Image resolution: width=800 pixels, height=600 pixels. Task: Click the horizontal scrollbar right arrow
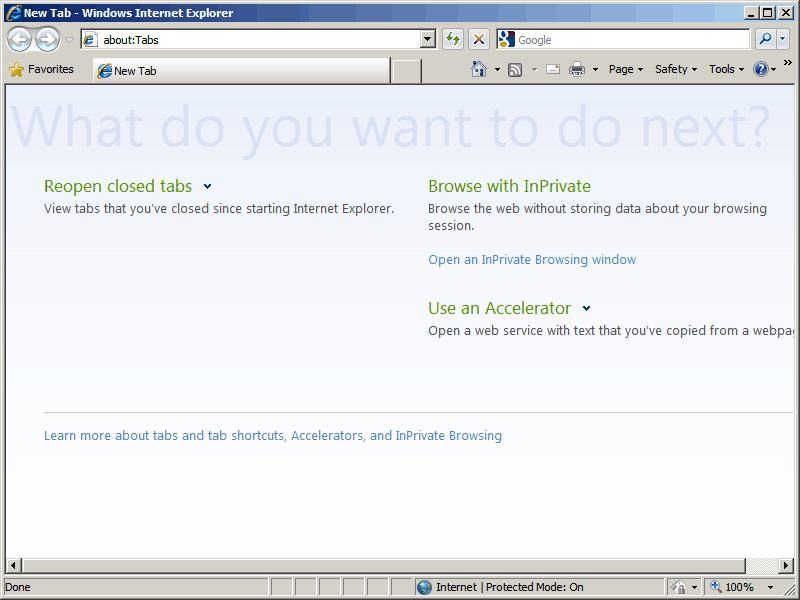[786, 565]
